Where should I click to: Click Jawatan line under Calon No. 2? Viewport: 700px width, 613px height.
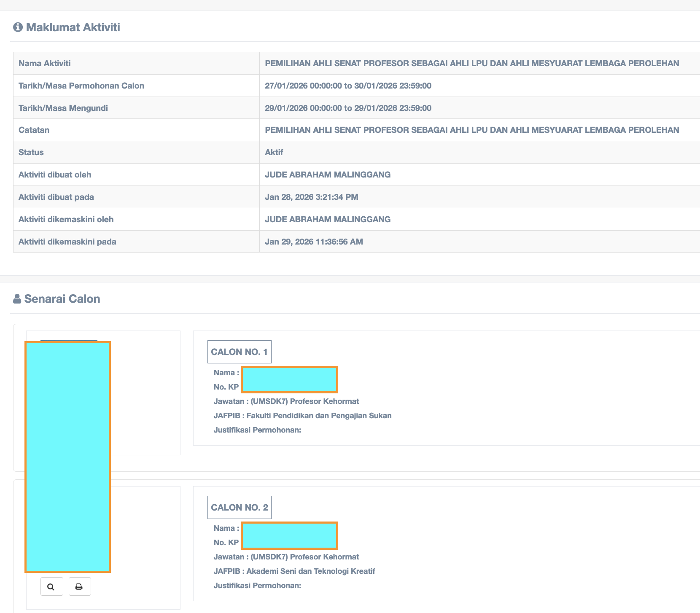286,557
